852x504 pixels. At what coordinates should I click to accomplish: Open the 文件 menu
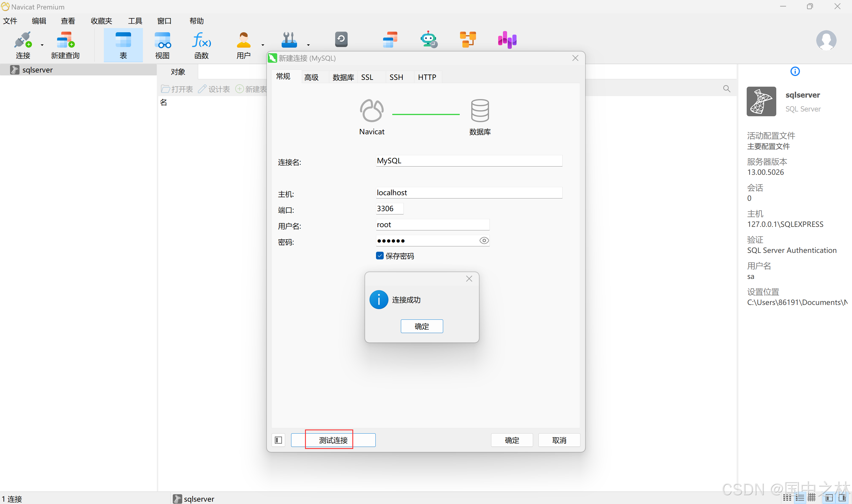click(x=10, y=21)
